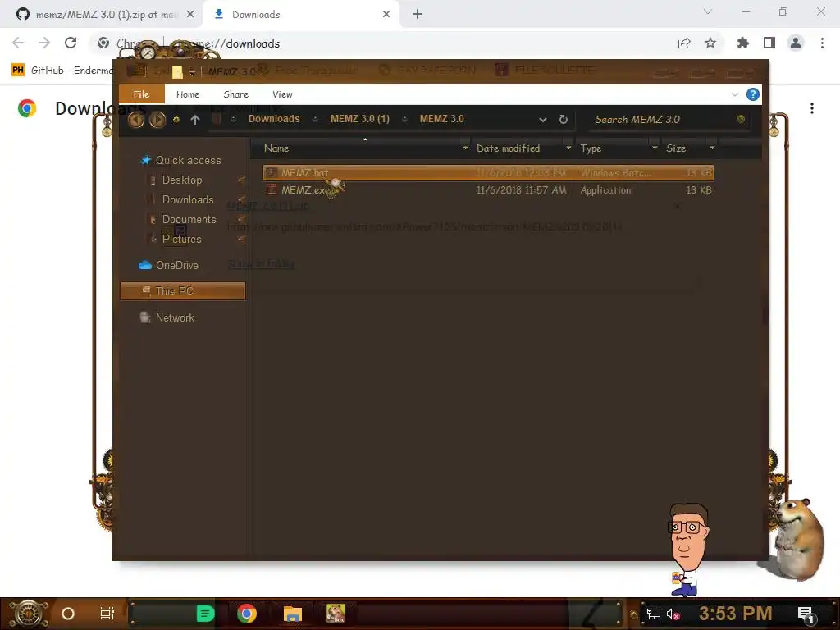This screenshot has width=840, height=630.
Task: Bookmark this page with the star icon
Action: [710, 43]
